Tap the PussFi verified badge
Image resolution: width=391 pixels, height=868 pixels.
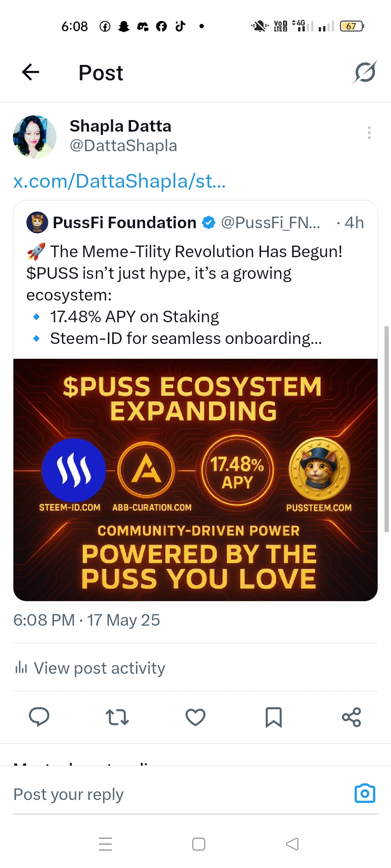click(209, 222)
